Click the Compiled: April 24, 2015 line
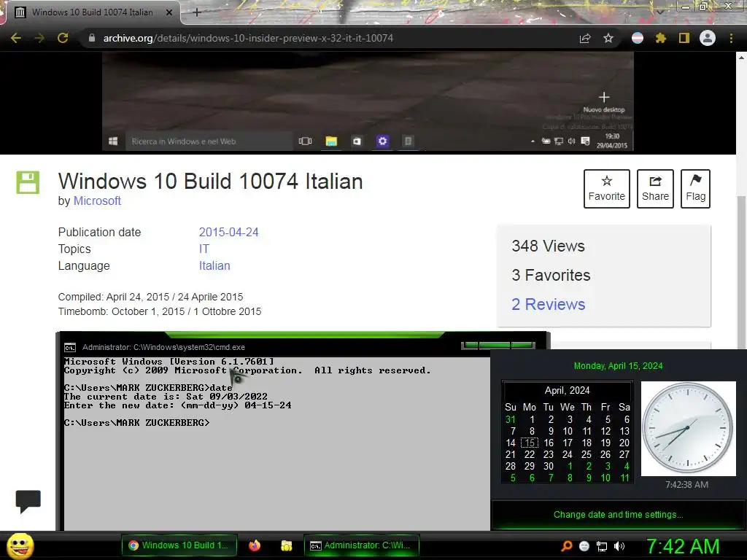747x560 pixels. (150, 297)
